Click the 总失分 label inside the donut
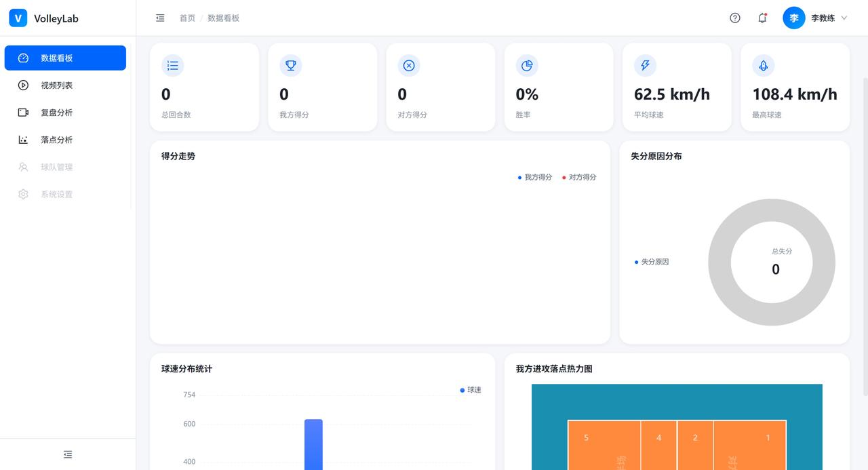Image resolution: width=868 pixels, height=470 pixels. click(x=782, y=251)
